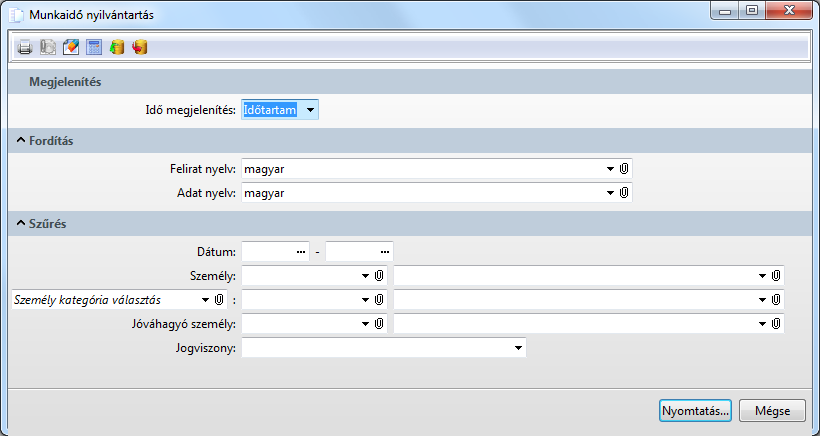Screen dimensions: 820x436
Task: Open category code dropdown arrow
Action: (366, 300)
